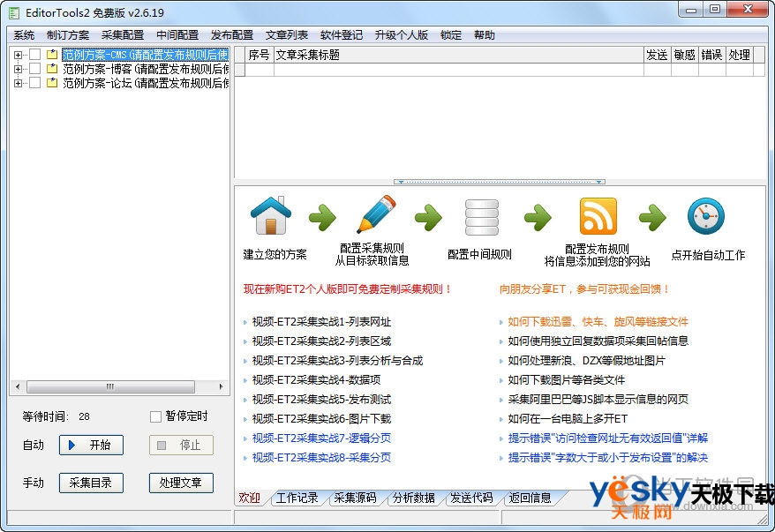This screenshot has height=532, width=775.
Task: Open the 采集配置 menu
Action: point(123,35)
